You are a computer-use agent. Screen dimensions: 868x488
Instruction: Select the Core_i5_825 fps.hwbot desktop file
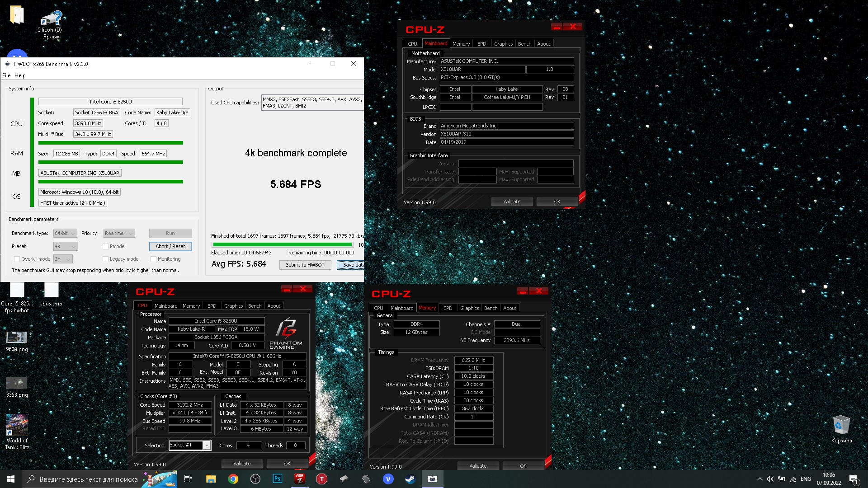(x=17, y=298)
